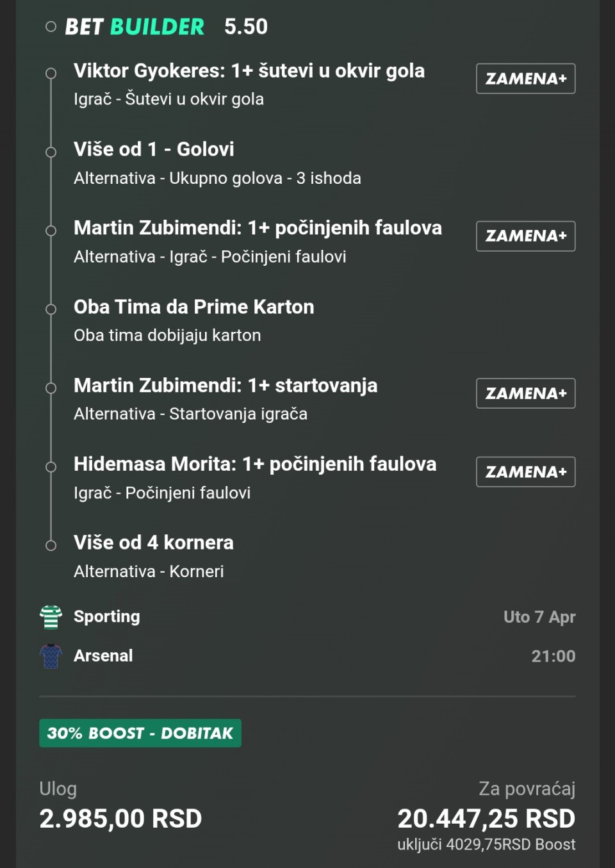
Task: Open the Arsenal team name
Action: point(103,655)
